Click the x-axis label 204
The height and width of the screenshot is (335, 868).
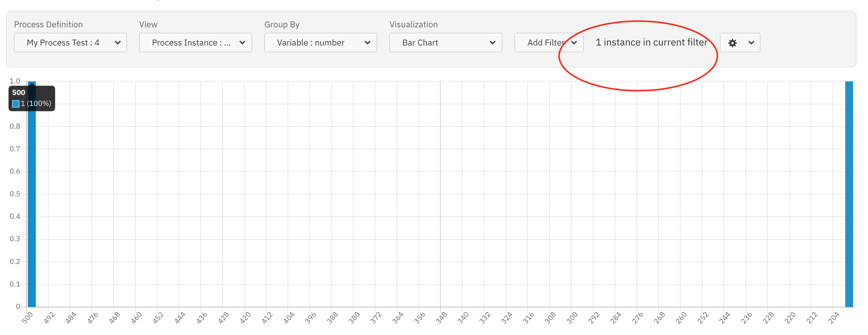click(833, 318)
